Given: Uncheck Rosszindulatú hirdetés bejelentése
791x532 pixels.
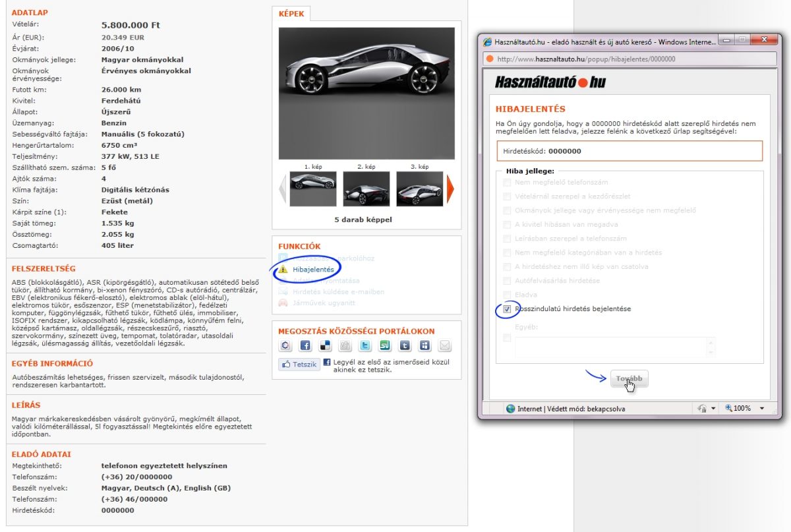Looking at the screenshot, I should click(x=506, y=309).
